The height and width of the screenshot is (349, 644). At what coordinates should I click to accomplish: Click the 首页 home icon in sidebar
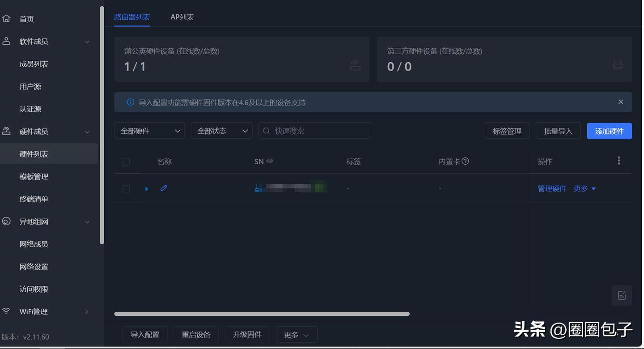[6, 18]
